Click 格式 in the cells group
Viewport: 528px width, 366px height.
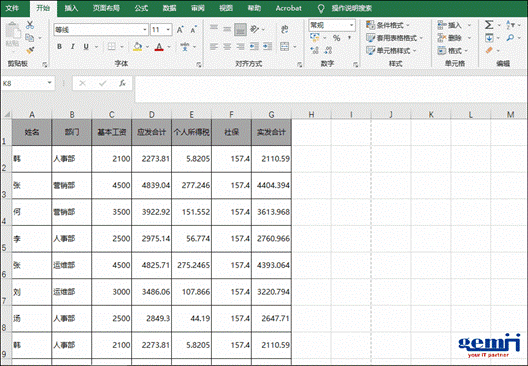pyautogui.click(x=453, y=51)
